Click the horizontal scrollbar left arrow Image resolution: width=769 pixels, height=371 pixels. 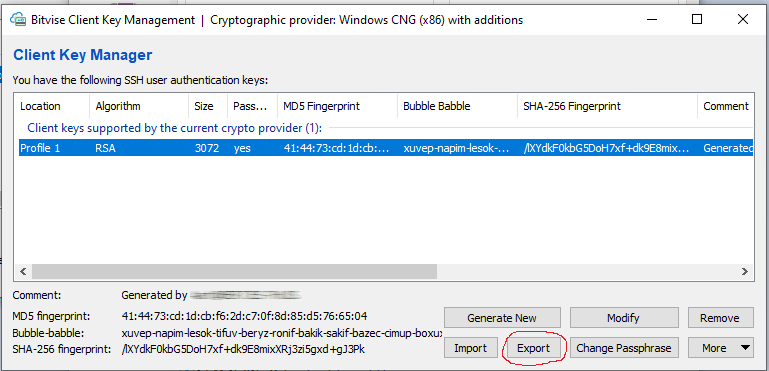tap(22, 271)
